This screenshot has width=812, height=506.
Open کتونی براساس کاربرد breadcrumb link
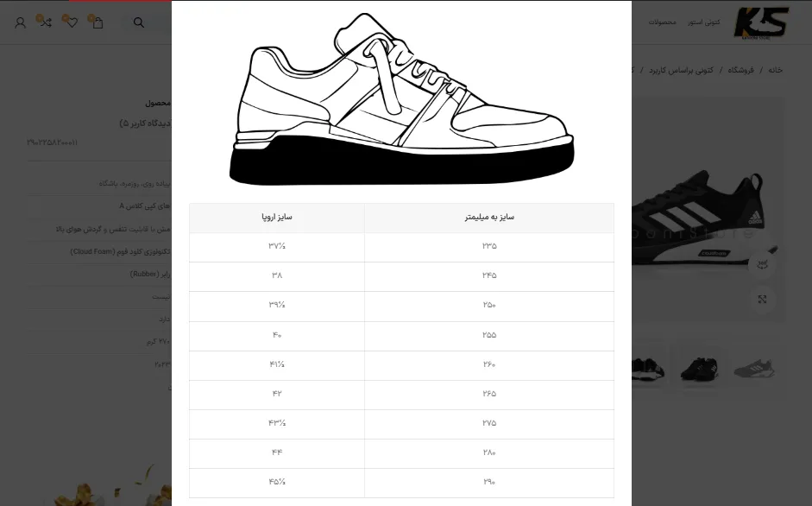pyautogui.click(x=681, y=70)
